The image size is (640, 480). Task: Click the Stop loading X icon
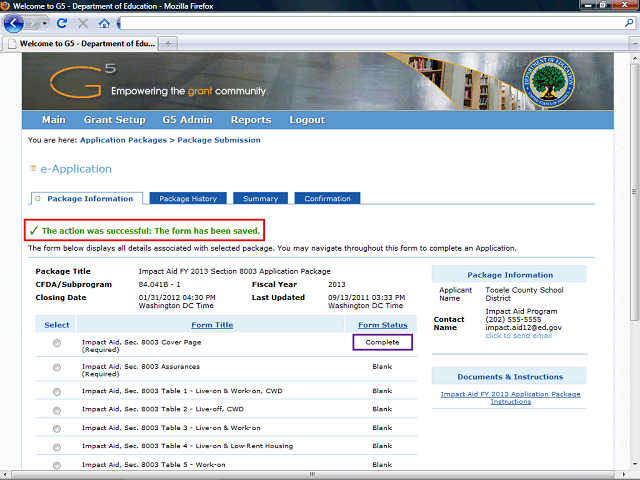click(83, 23)
